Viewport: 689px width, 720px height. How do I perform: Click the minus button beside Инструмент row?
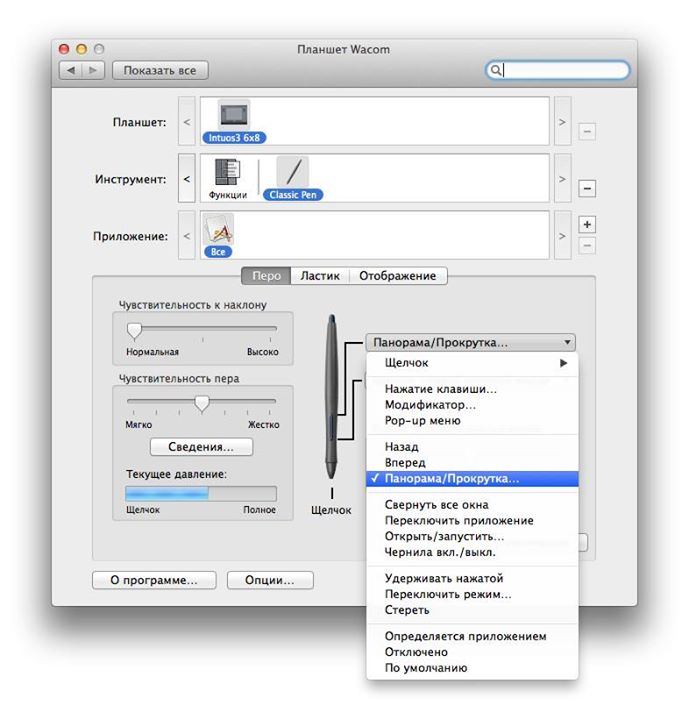click(x=587, y=188)
